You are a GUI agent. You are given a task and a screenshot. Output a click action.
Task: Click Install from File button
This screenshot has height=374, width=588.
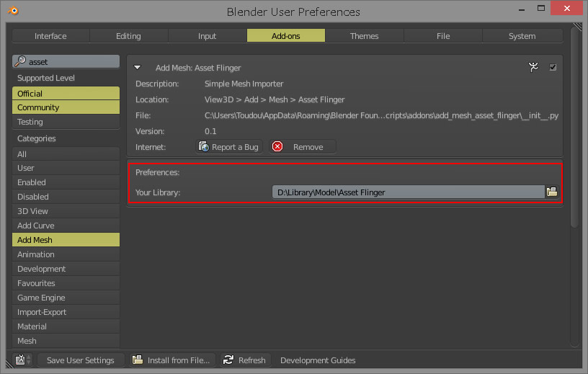(172, 360)
